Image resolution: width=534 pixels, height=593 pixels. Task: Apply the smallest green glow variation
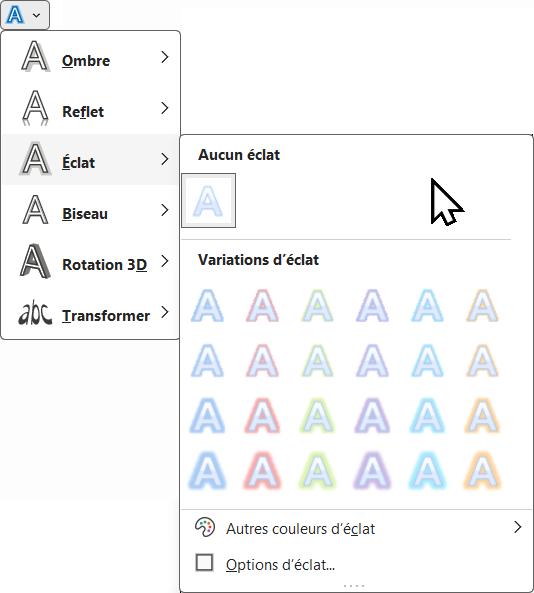pyautogui.click(x=317, y=306)
